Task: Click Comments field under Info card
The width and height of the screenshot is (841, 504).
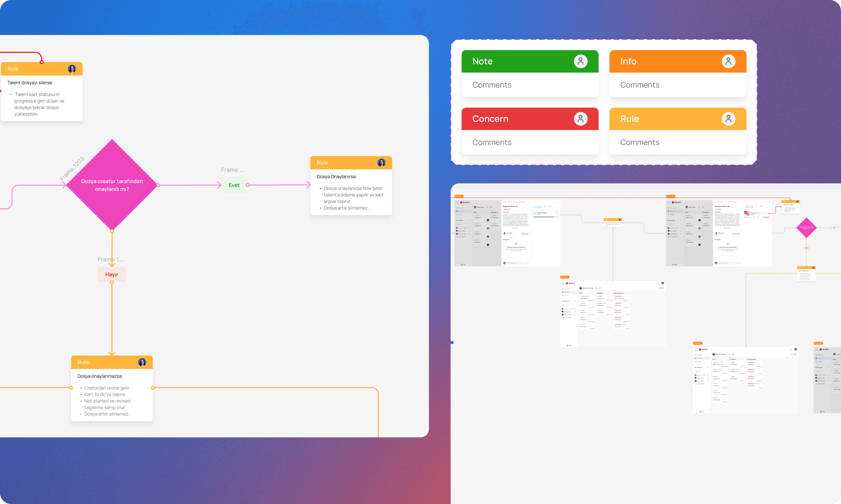Action: 639,85
